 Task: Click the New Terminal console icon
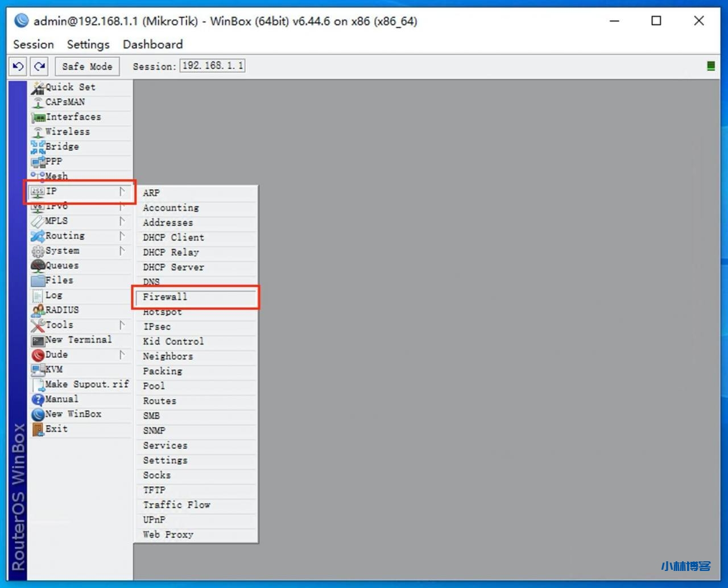point(38,340)
